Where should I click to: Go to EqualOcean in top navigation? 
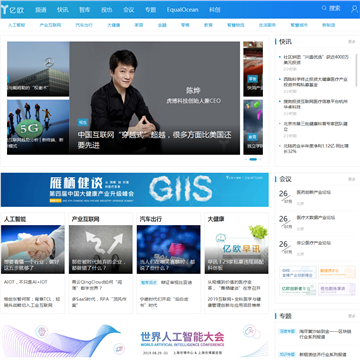point(183,10)
